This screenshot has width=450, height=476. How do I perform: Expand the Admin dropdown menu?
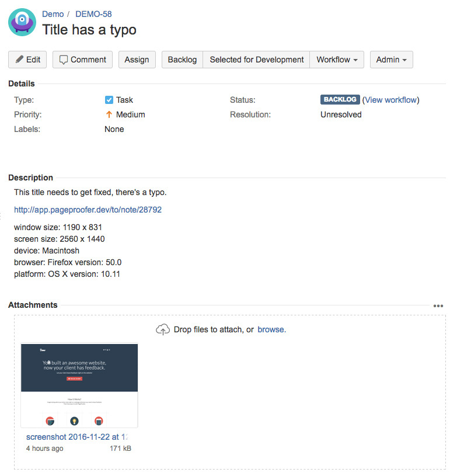(391, 60)
